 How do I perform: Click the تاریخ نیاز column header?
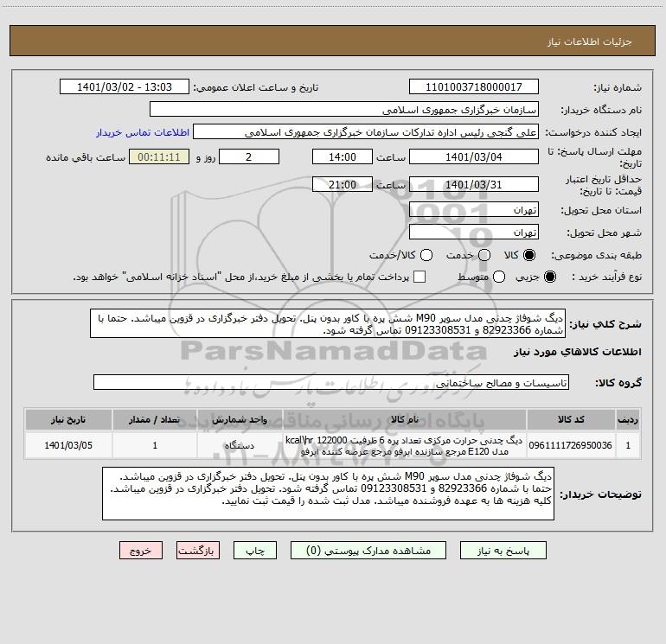(68, 419)
